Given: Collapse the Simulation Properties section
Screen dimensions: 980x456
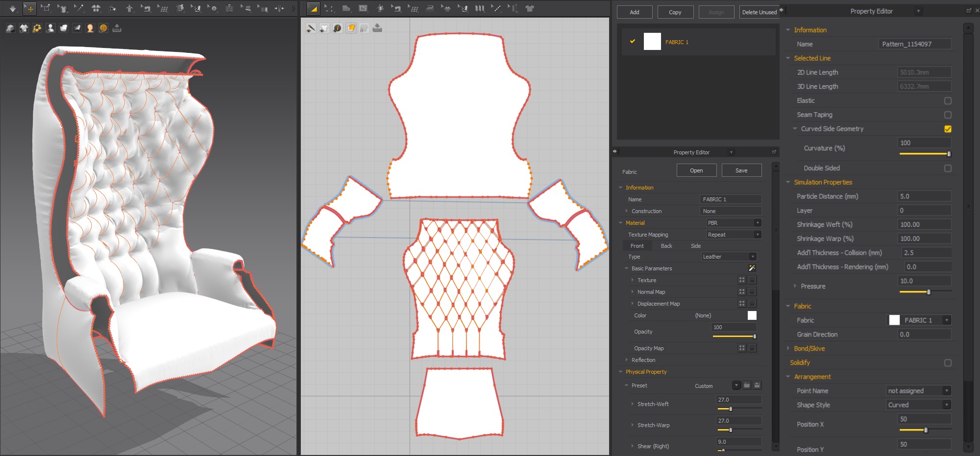Looking at the screenshot, I should pyautogui.click(x=788, y=182).
